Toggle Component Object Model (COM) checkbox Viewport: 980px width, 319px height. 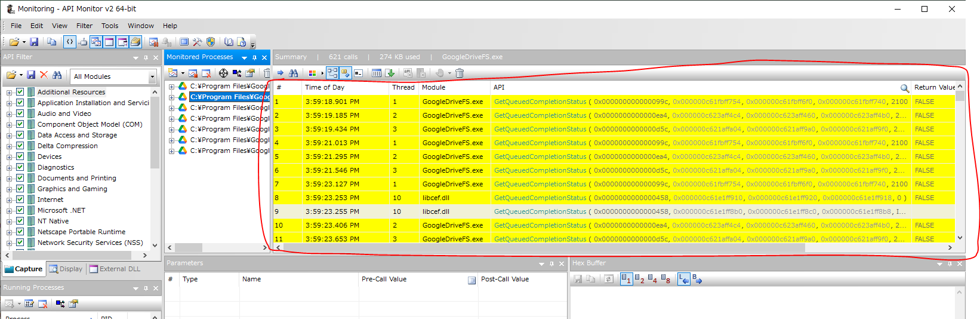[x=20, y=124]
